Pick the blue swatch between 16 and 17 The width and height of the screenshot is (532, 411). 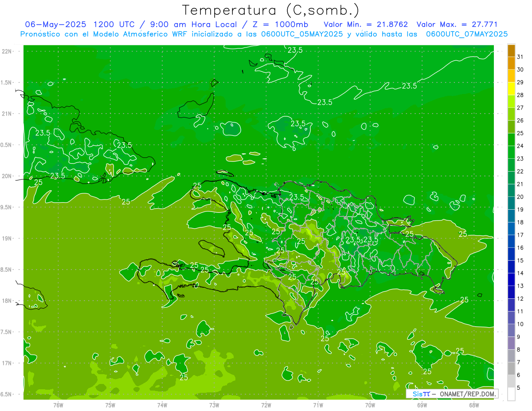512,241
